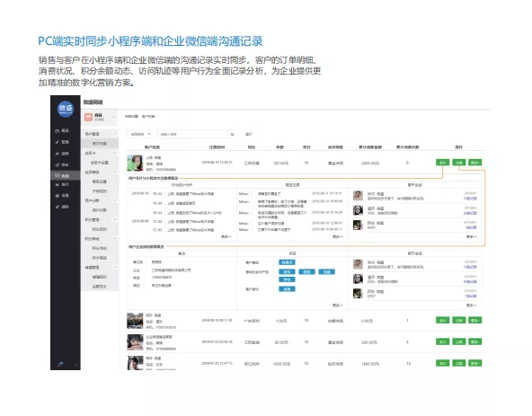The width and height of the screenshot is (532, 416).
Task: Collapse the 用户管理 section chevron
Action: point(115,134)
